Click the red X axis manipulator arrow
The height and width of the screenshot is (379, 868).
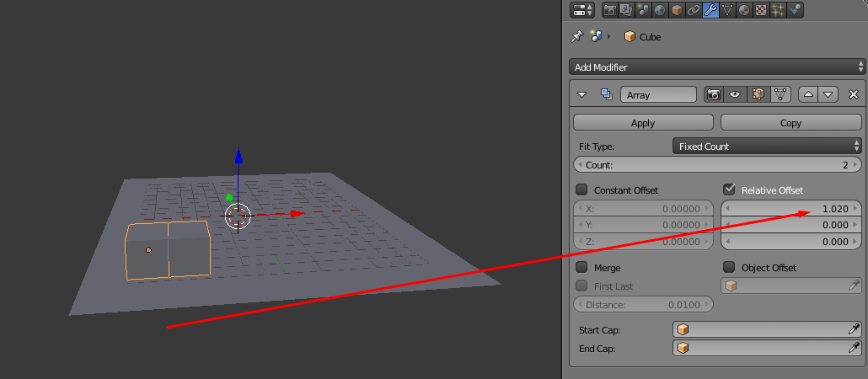[x=297, y=213]
